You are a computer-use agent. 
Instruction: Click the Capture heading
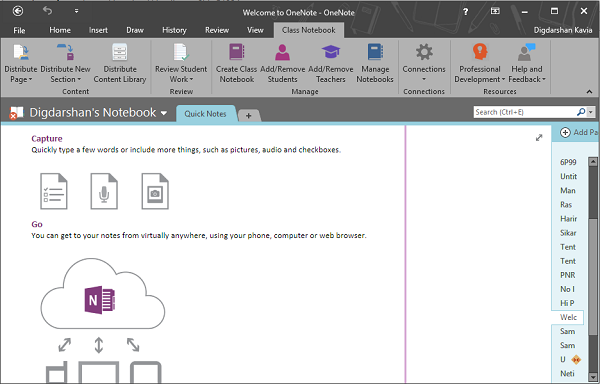[47, 138]
